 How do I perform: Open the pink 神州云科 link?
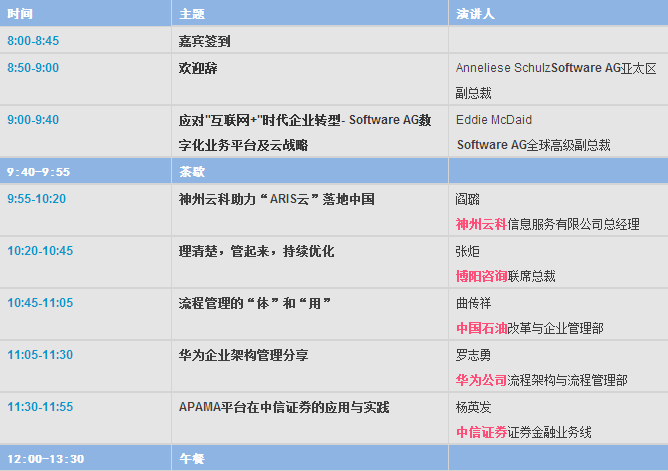[x=481, y=224]
